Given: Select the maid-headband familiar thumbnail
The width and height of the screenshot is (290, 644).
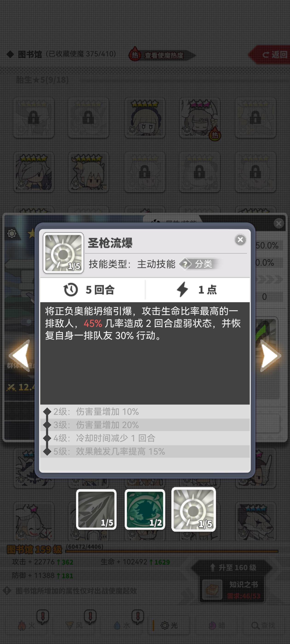Looking at the screenshot, I should (x=145, y=118).
